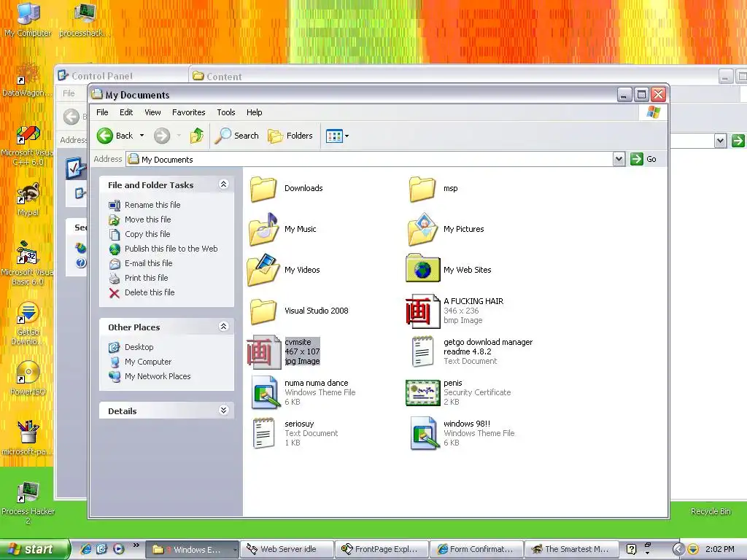Switch to Form Confirmation taskbar item
This screenshot has width=747, height=560.
tap(476, 550)
